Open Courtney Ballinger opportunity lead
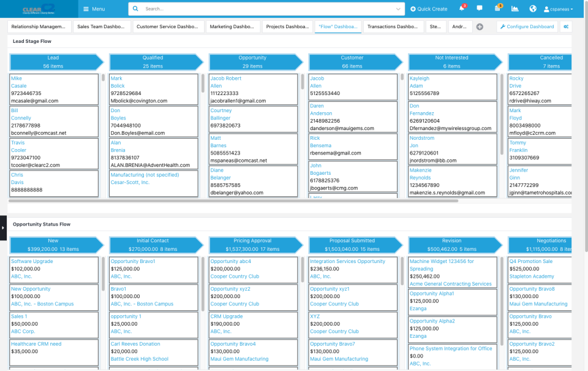Image resolution: width=588 pixels, height=371 pixels. tap(221, 111)
